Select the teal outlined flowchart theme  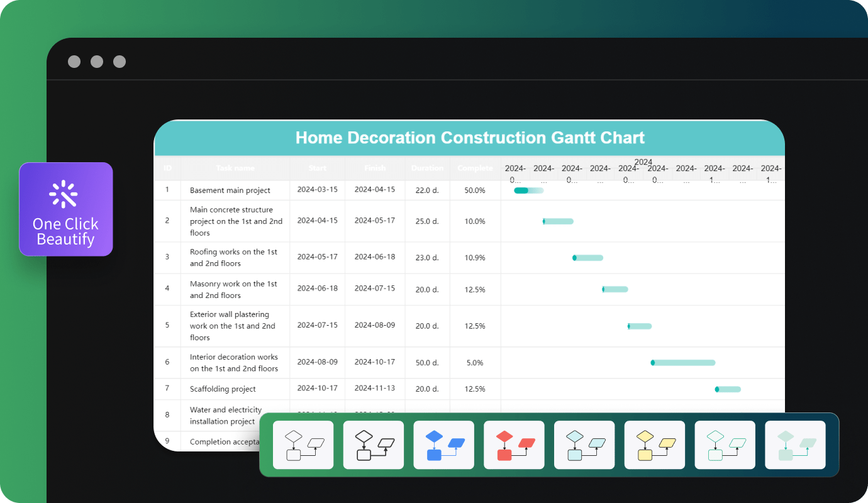point(725,445)
